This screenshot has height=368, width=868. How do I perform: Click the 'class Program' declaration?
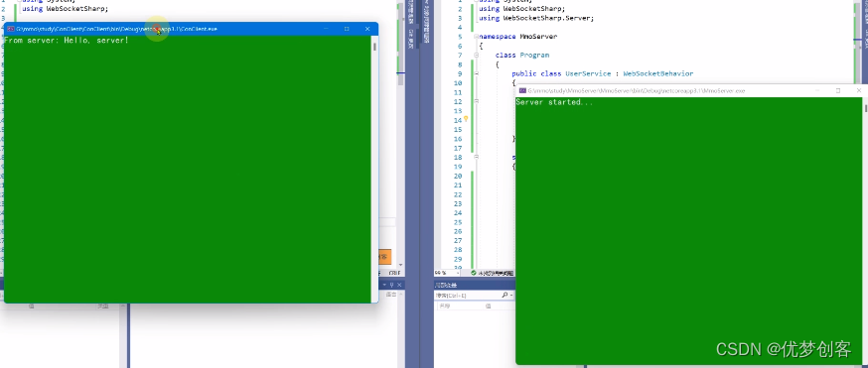click(x=522, y=56)
